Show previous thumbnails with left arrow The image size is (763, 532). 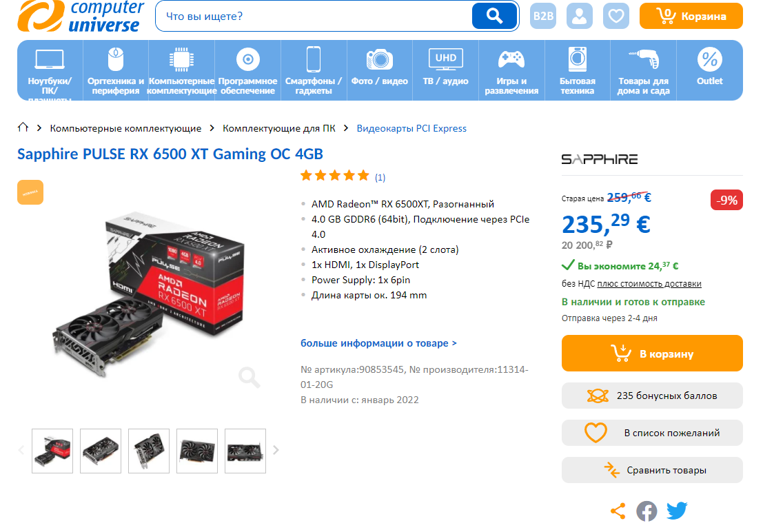tap(21, 450)
